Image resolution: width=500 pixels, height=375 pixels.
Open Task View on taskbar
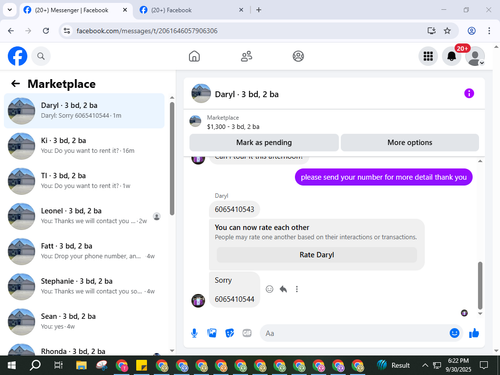click(x=58, y=365)
